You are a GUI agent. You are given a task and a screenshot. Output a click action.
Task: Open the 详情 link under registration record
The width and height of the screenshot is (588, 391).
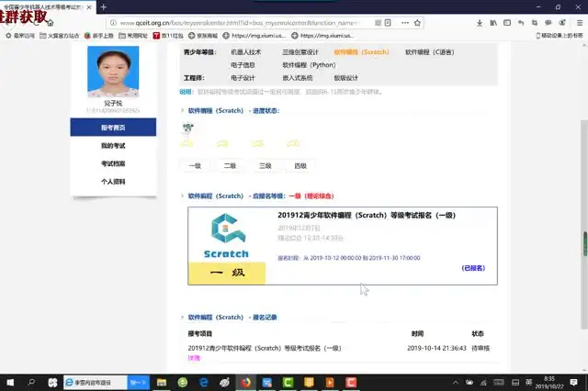(x=194, y=358)
